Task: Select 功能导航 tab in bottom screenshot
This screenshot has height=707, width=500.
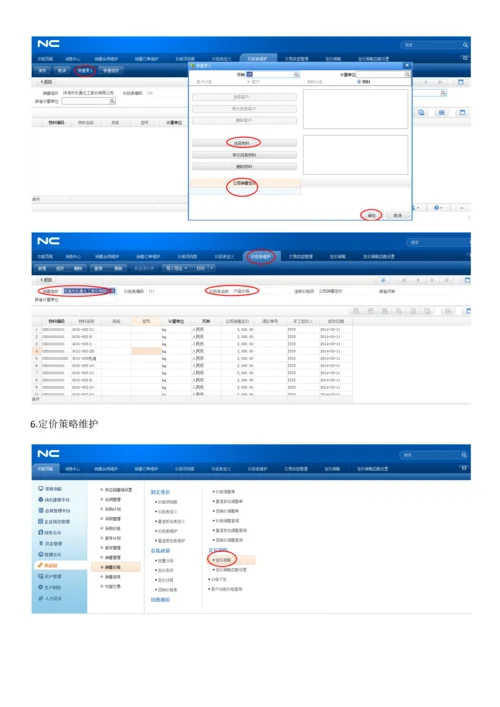Action: 46,469
